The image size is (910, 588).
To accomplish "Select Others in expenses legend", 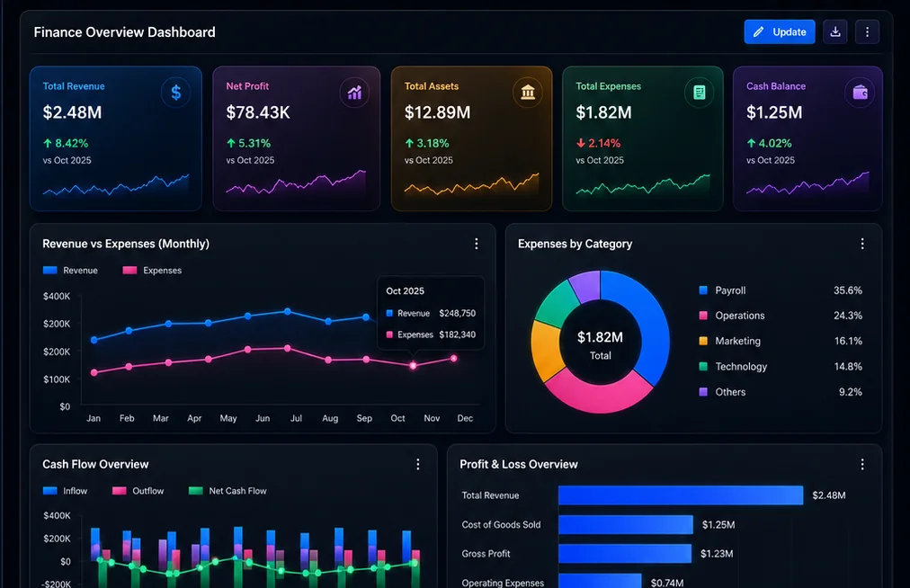I will [723, 392].
